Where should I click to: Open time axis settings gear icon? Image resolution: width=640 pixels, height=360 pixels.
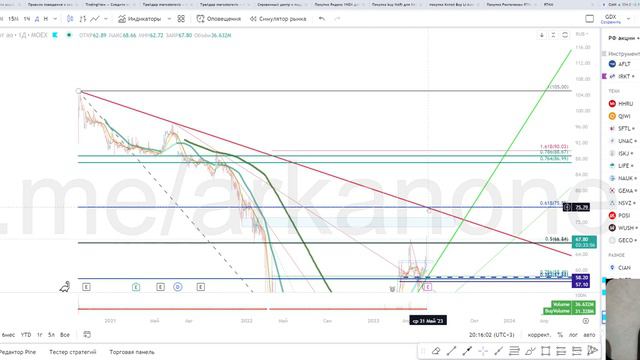tap(586, 321)
